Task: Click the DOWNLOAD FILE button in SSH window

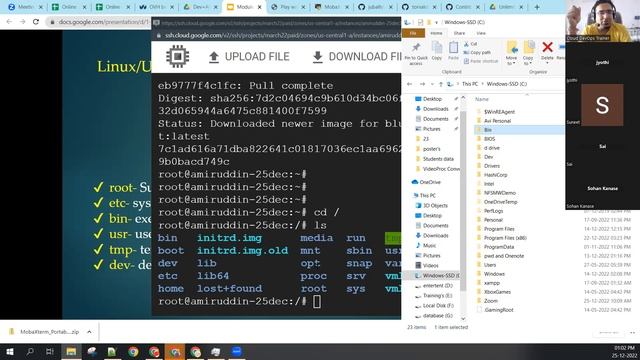Action: 356,57
